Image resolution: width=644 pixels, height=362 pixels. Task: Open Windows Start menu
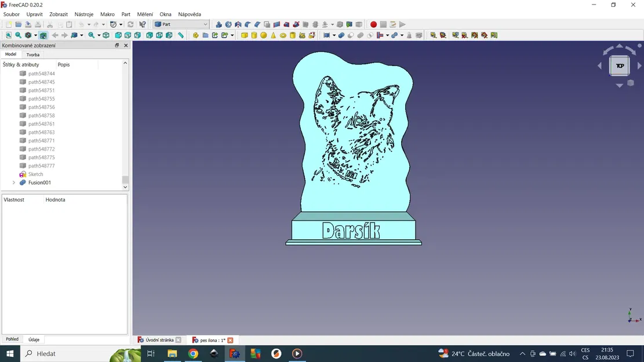coord(10,353)
